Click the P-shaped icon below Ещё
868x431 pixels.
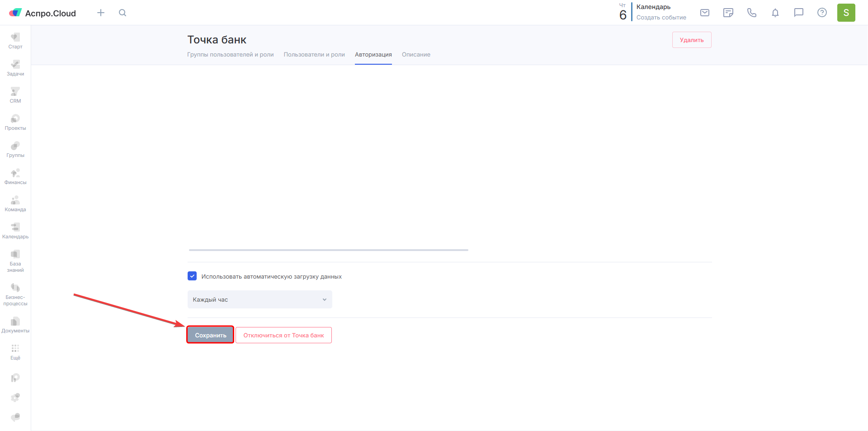(x=15, y=378)
